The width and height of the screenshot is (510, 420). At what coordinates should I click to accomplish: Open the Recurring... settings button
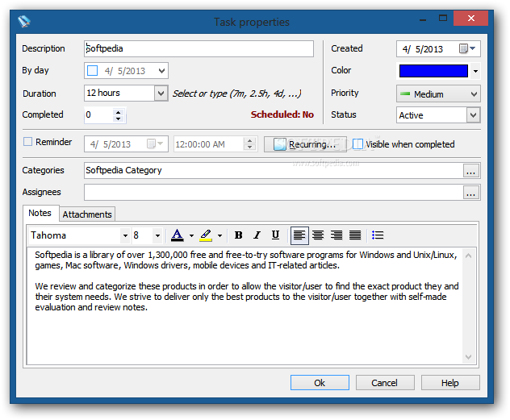click(x=305, y=144)
